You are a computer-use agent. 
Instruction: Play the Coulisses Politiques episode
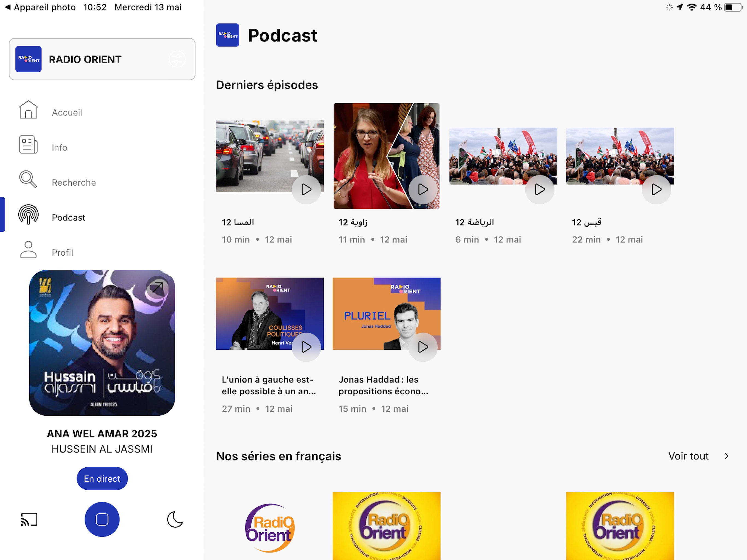pyautogui.click(x=306, y=347)
